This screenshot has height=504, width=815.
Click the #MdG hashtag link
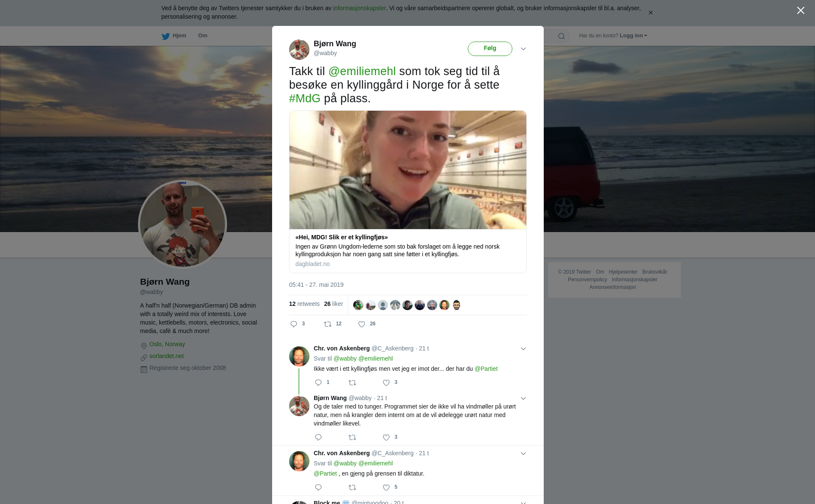click(x=305, y=98)
